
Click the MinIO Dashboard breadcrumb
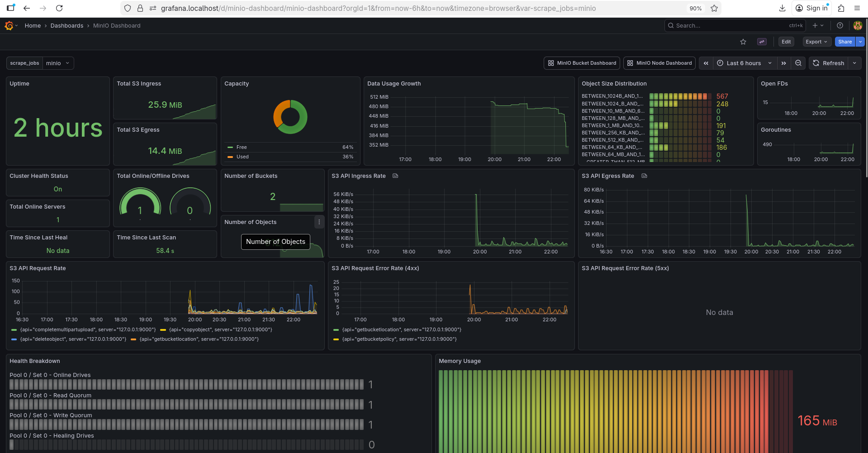click(x=117, y=26)
